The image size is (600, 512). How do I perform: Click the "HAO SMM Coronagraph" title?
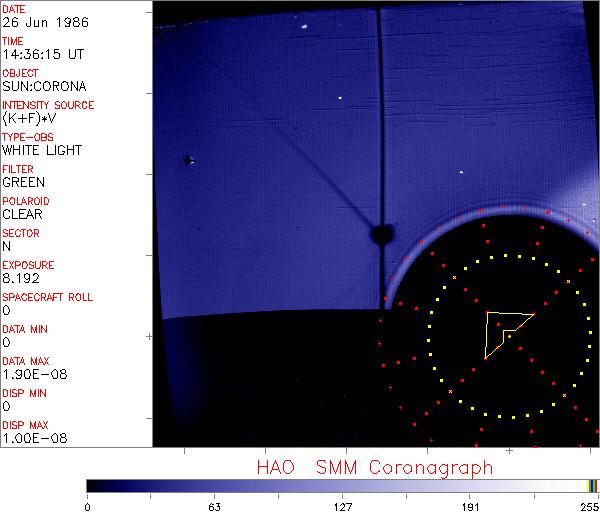(x=375, y=467)
